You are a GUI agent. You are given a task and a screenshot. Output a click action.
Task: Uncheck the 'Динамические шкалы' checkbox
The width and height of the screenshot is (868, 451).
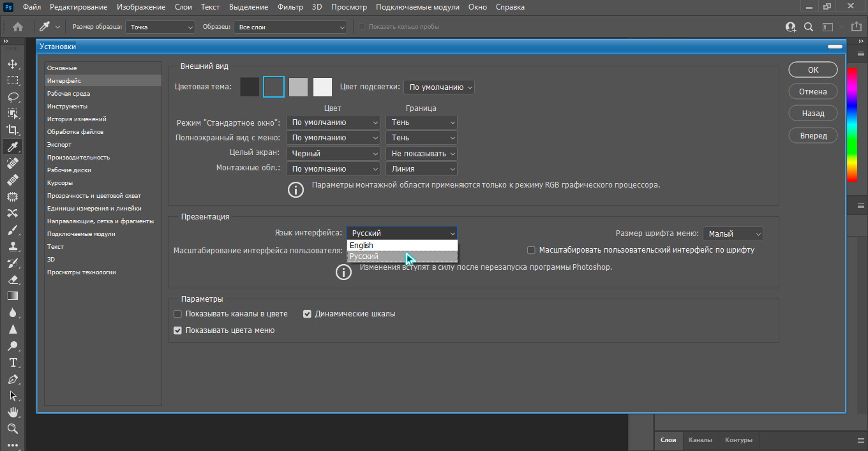pos(307,314)
